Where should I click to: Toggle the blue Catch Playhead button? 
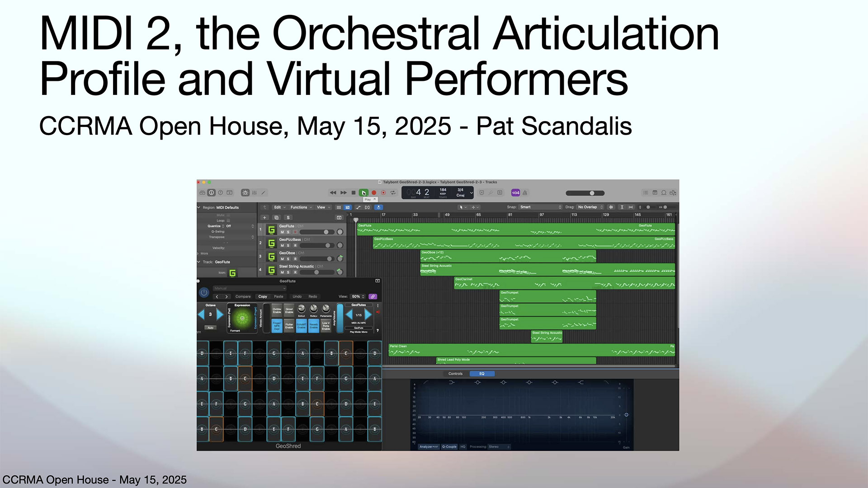tap(378, 207)
